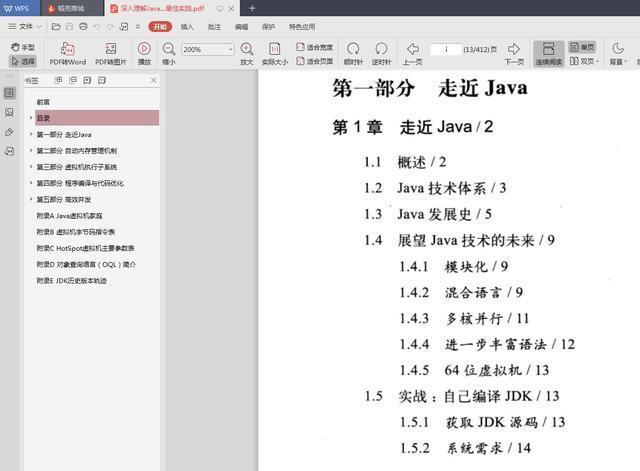Open the 双页 double page dropdown
The image size is (640, 471).
point(584,61)
